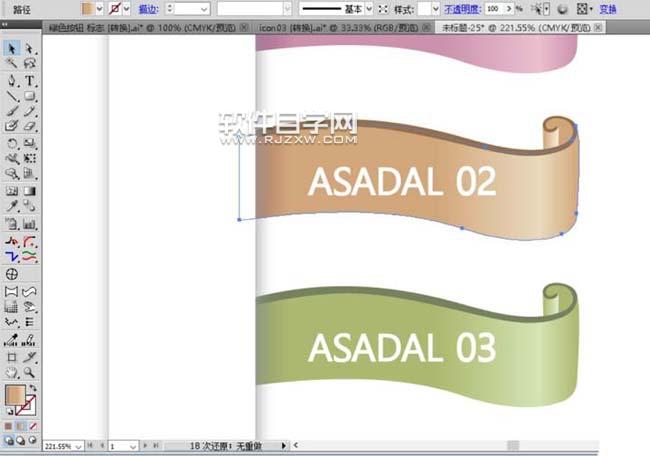This screenshot has height=456, width=650.
Task: Open stroke color dropdown in control bar
Action: 127,9
